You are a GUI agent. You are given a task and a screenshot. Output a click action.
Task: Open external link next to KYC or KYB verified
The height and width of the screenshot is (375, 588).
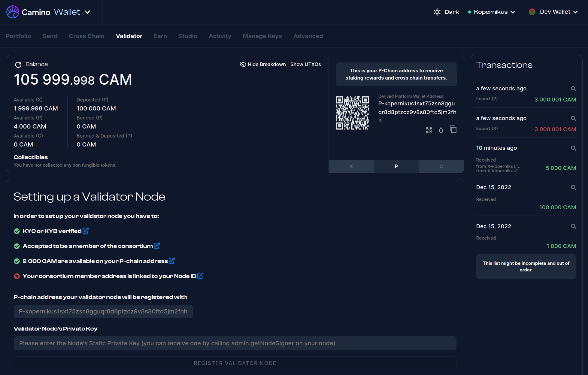coord(86,231)
